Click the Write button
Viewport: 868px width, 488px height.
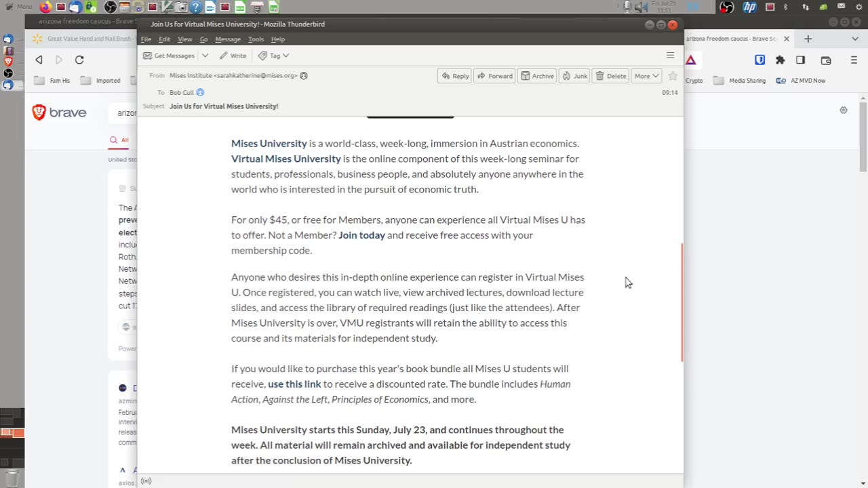click(233, 56)
